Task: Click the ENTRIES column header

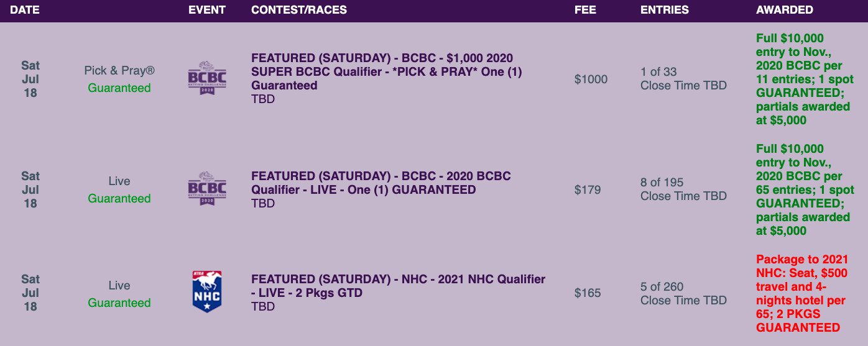Action: click(665, 10)
